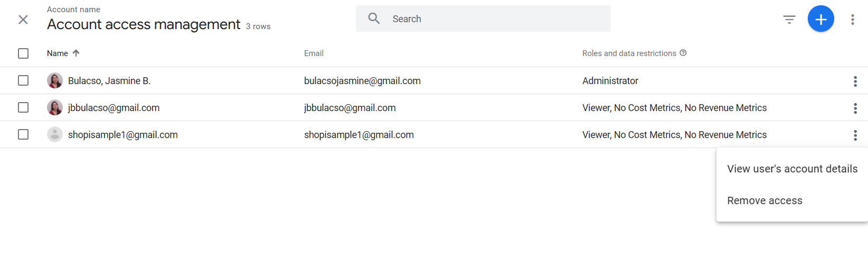Open the Administrator row three-dot menu
This screenshot has width=868, height=256.
coord(855,81)
